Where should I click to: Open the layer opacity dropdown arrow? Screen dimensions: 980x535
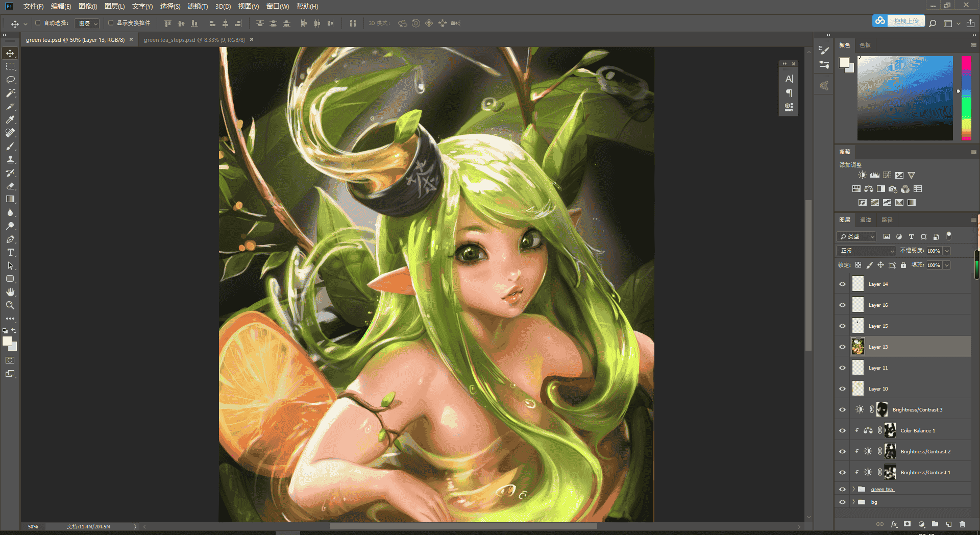pyautogui.click(x=947, y=251)
